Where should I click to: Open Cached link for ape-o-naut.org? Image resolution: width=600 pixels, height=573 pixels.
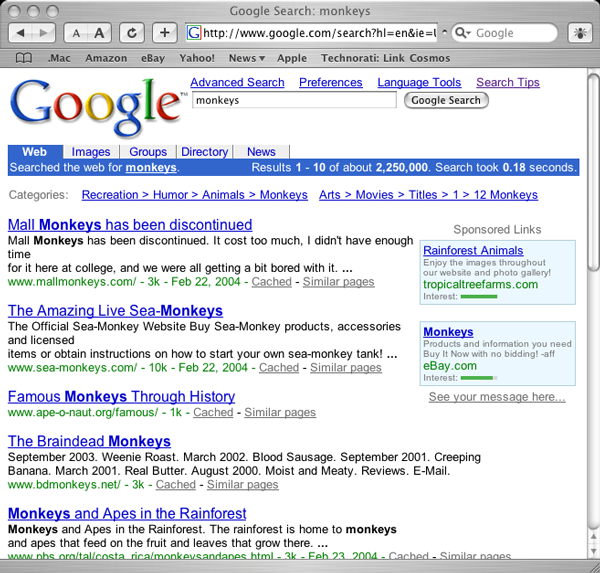point(213,412)
